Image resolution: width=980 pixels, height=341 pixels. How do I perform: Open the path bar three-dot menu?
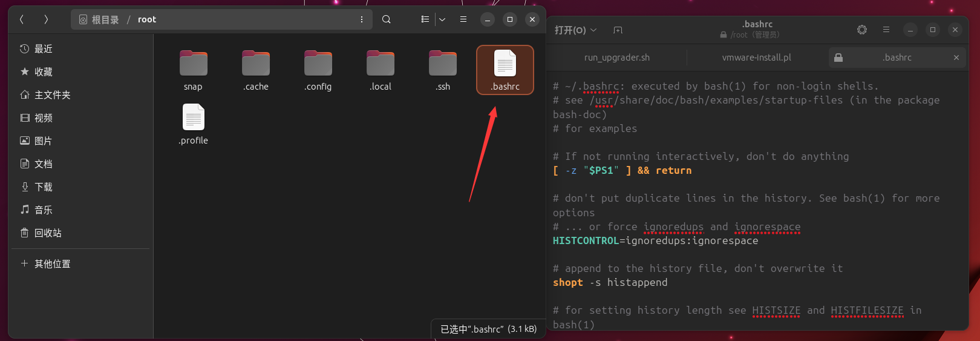(x=362, y=19)
